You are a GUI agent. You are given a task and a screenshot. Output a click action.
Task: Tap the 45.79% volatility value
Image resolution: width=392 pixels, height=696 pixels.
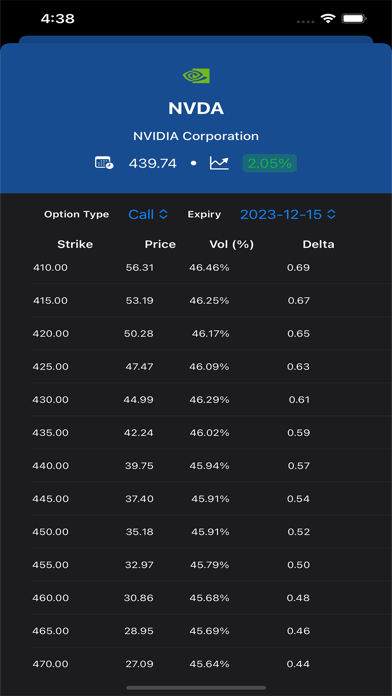coord(210,565)
